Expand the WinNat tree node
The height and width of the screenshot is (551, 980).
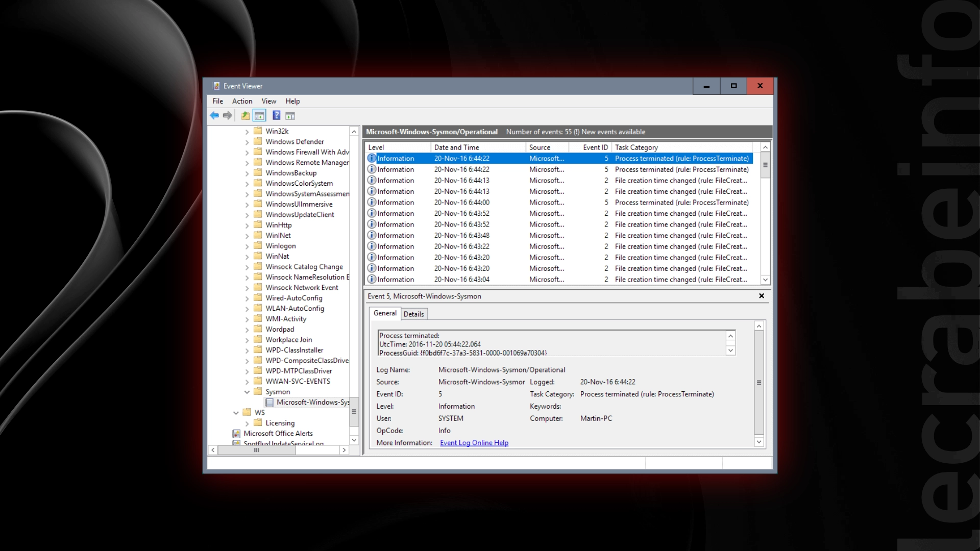click(x=247, y=257)
